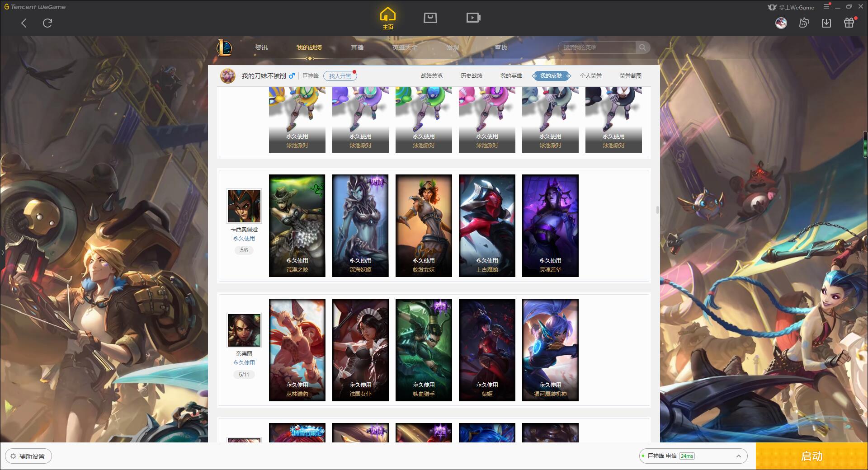Switch to 历史战绩 sub-tab
Image resolution: width=868 pixels, height=470 pixels.
point(472,76)
